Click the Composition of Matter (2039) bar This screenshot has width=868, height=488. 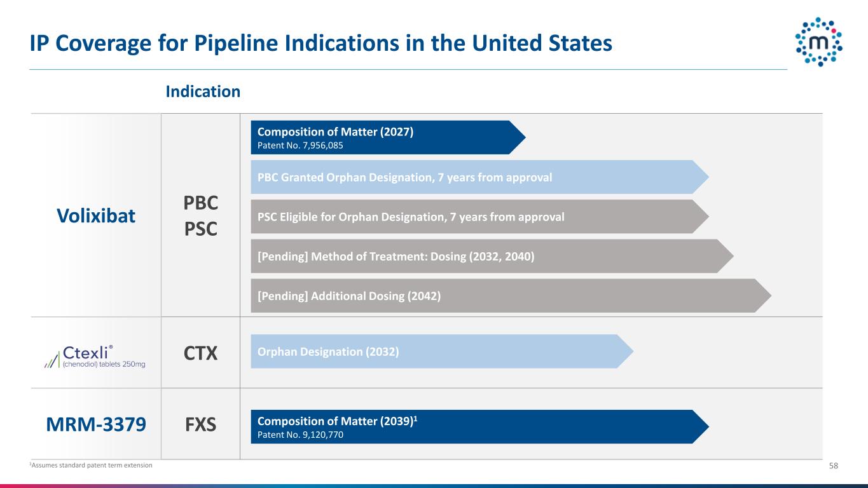pyautogui.click(x=479, y=426)
